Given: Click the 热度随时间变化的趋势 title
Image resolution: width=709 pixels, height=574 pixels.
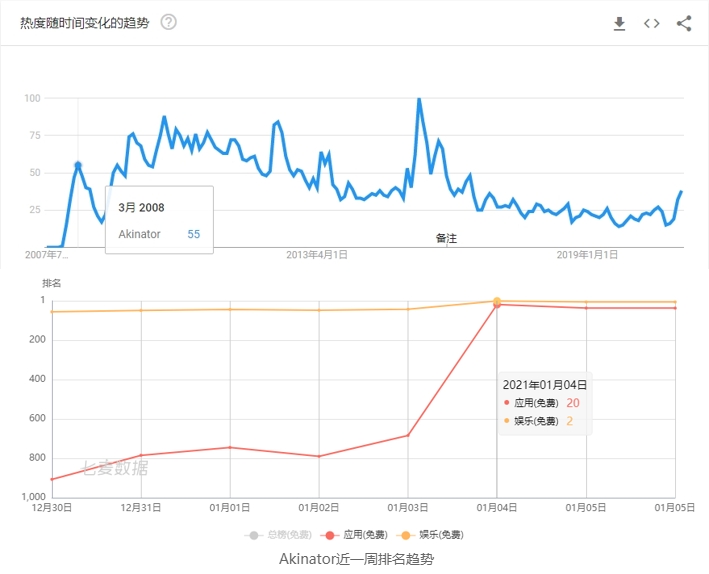Looking at the screenshot, I should [85, 23].
